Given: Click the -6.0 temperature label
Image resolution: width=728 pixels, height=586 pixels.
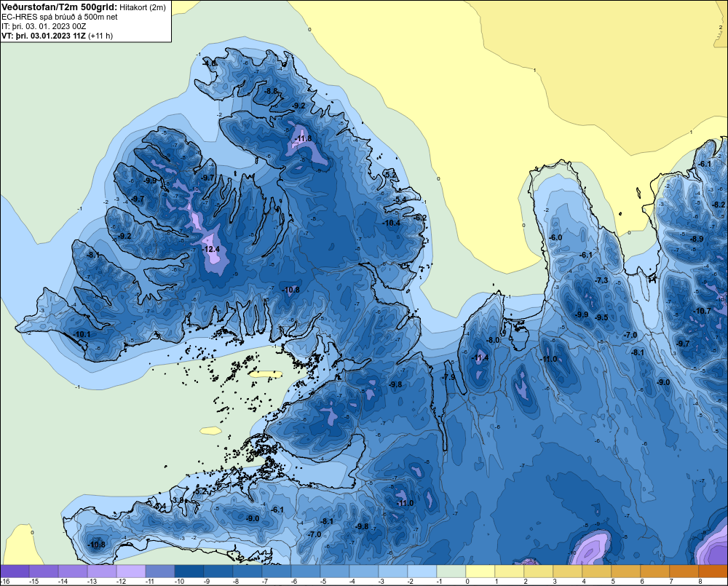Looking at the screenshot, I should [555, 237].
